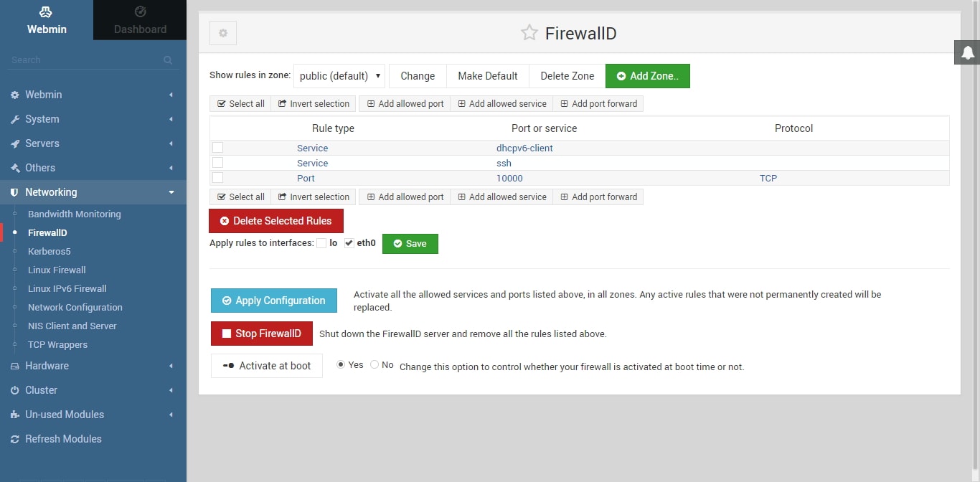Image resolution: width=980 pixels, height=482 pixels.
Task: Click the Stop FirewallD button
Action: (261, 334)
